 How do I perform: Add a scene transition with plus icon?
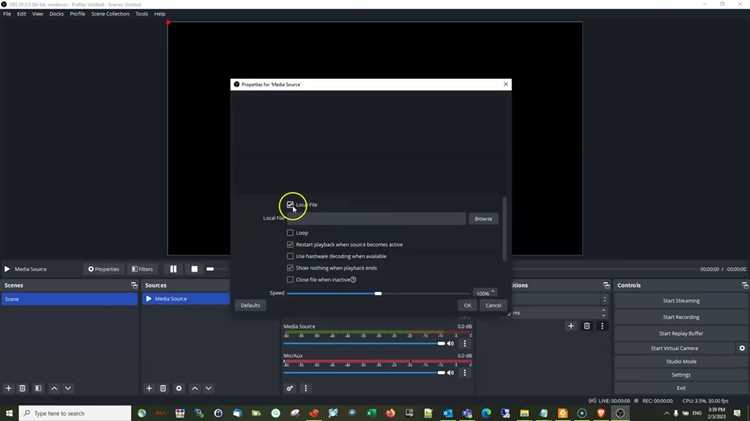571,326
